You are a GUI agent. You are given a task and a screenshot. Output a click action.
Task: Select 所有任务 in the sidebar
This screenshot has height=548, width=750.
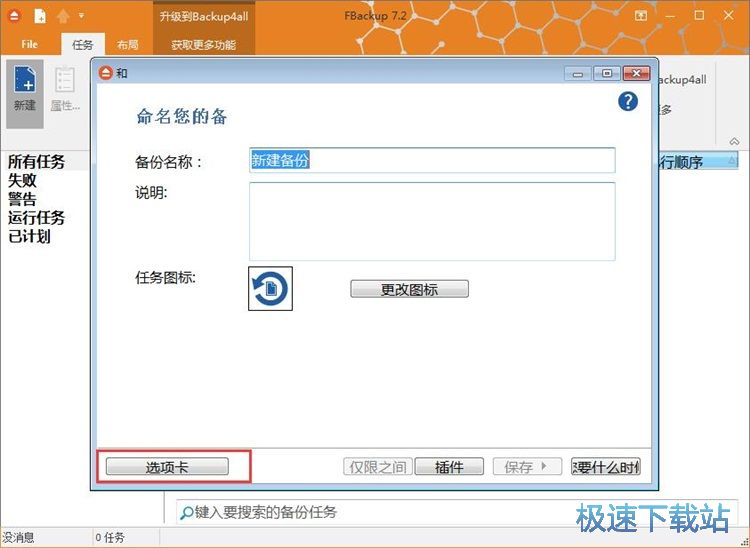click(36, 162)
